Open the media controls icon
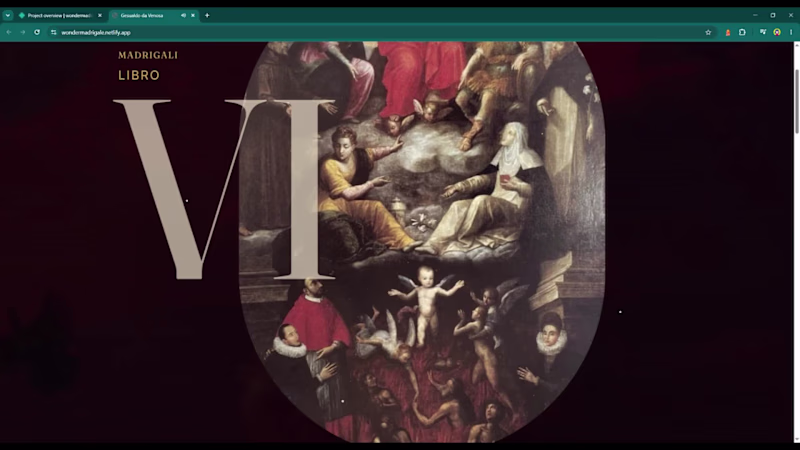This screenshot has height=450, width=800. point(763,32)
